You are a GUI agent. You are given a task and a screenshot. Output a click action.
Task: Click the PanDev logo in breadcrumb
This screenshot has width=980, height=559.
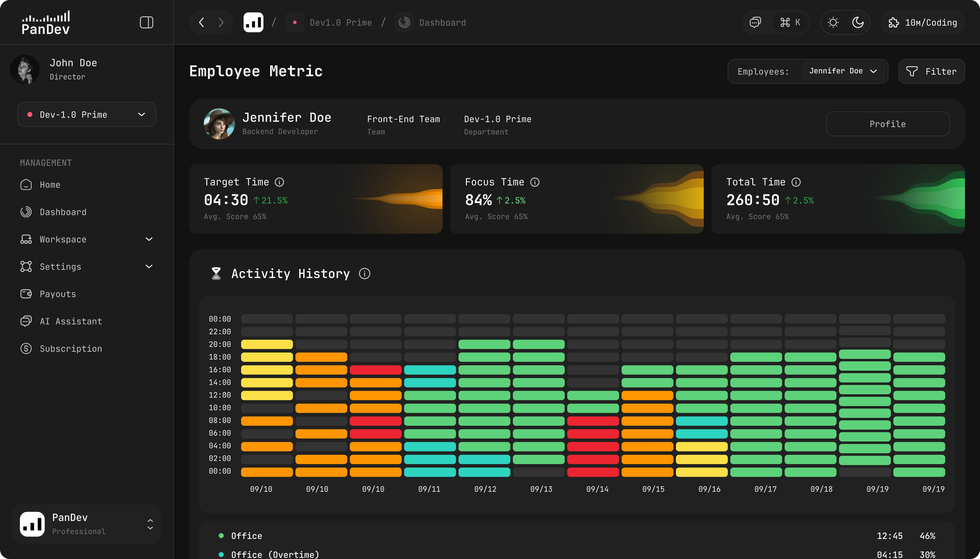point(253,22)
